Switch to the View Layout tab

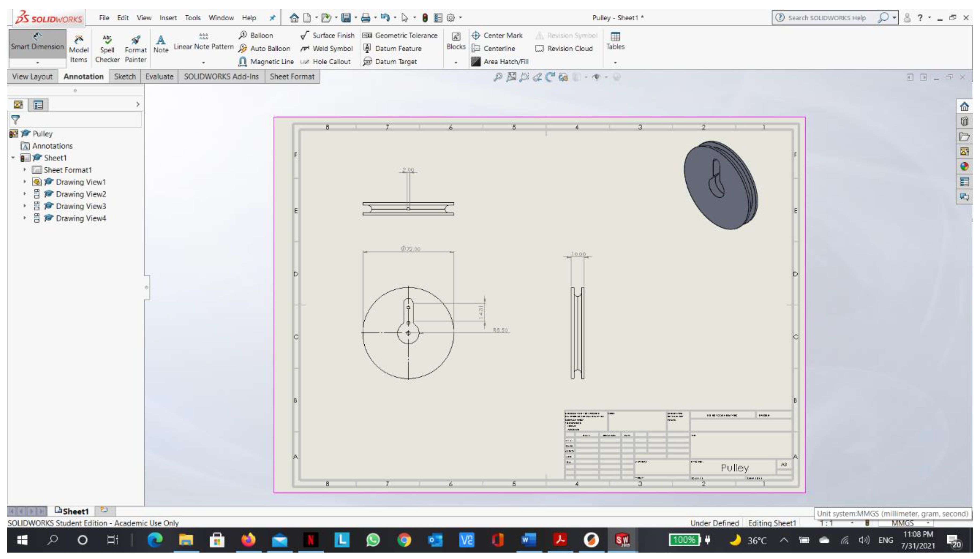[x=32, y=76]
